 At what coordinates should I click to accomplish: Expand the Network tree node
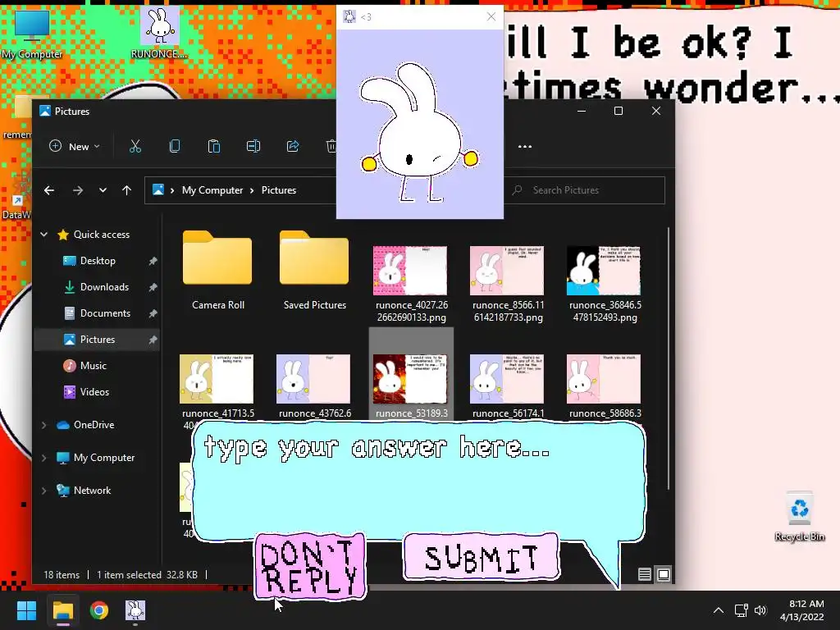[44, 491]
